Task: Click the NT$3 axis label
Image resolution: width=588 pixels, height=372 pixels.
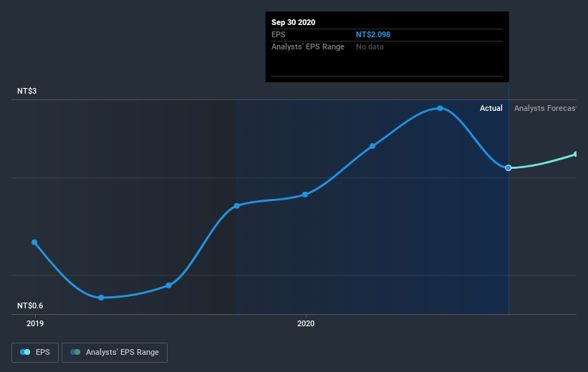Action: 26,91
